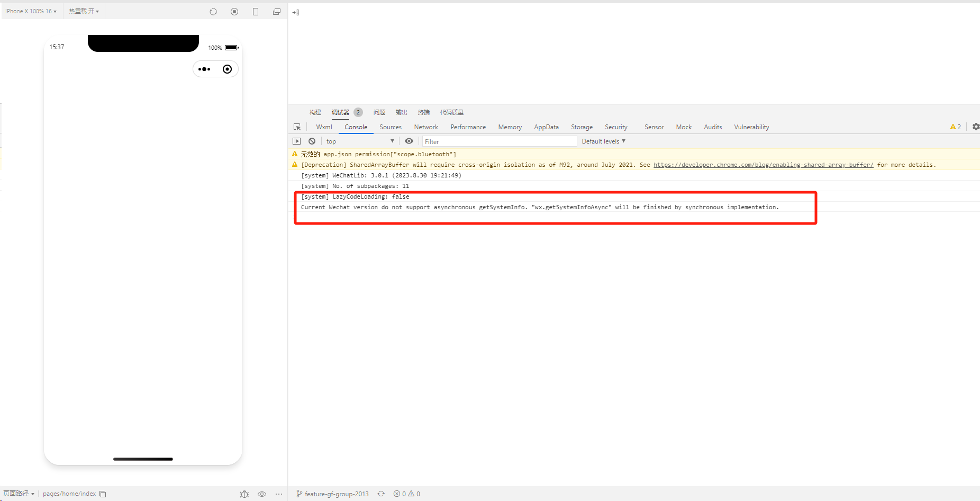
Task: Click the detach simulator window icon
Action: tap(277, 12)
